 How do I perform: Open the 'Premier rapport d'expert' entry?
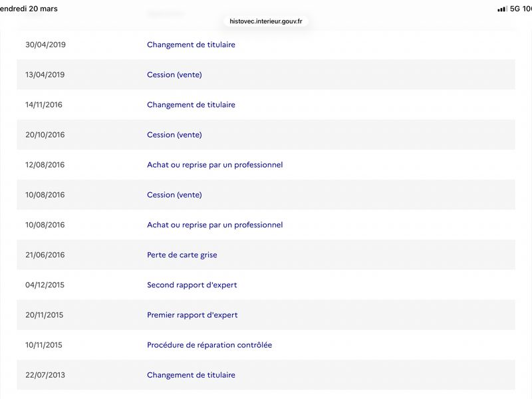[192, 315]
